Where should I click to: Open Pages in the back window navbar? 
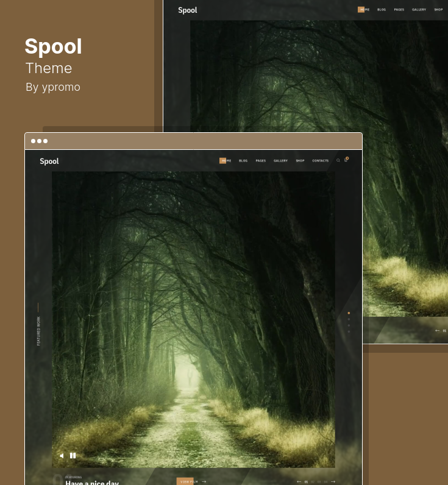pos(399,10)
